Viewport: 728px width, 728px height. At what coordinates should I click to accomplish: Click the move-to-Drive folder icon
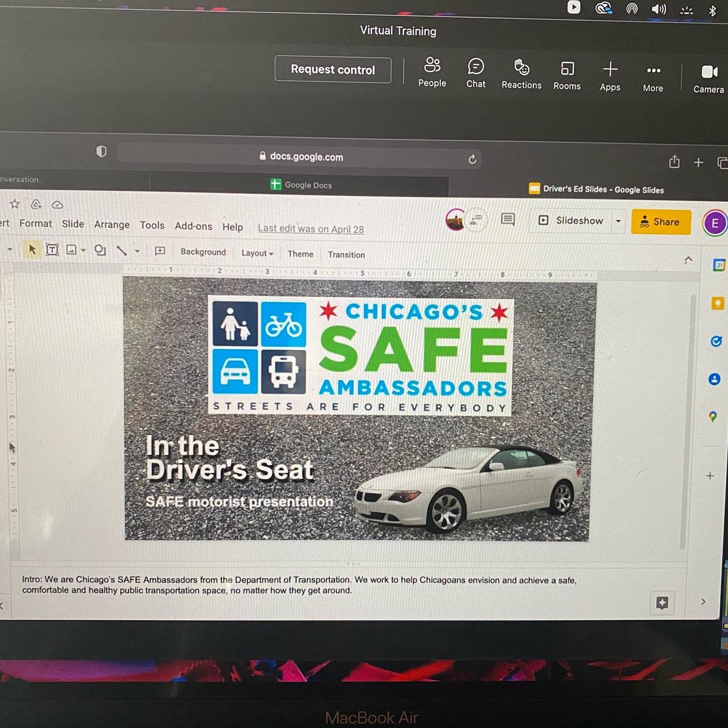36,204
